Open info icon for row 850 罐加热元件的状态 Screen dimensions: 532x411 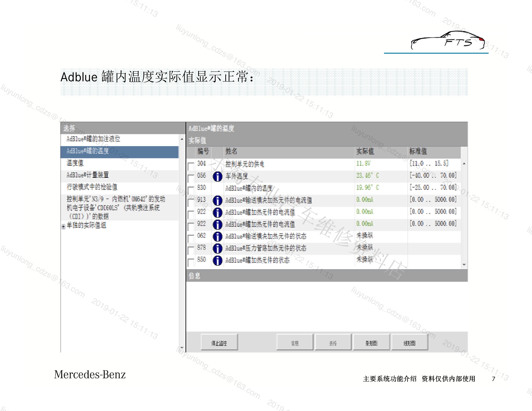coord(217,261)
